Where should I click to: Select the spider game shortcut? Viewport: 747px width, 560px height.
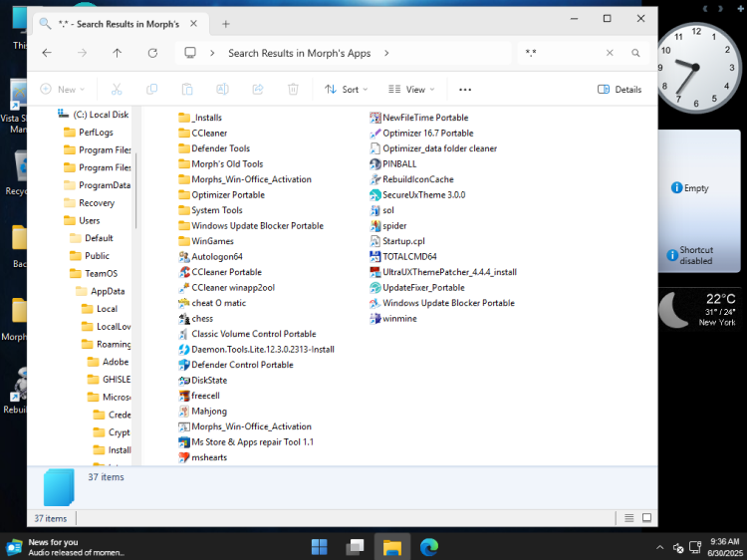click(x=388, y=226)
